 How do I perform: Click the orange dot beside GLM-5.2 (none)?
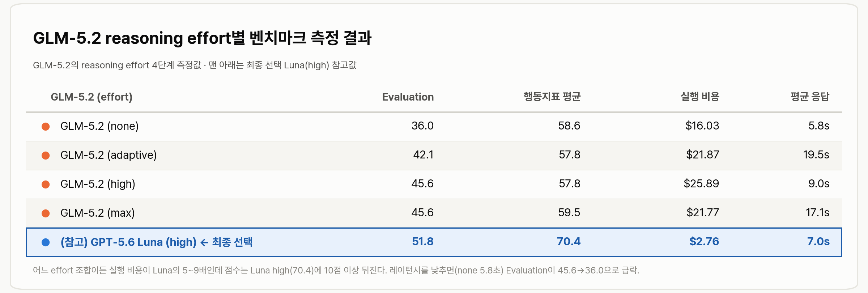[x=46, y=127]
